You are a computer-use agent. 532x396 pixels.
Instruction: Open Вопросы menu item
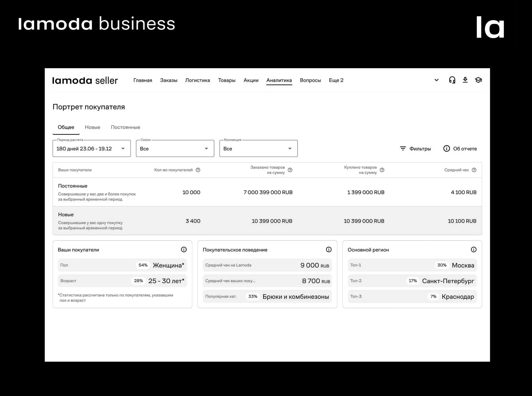[x=310, y=80]
